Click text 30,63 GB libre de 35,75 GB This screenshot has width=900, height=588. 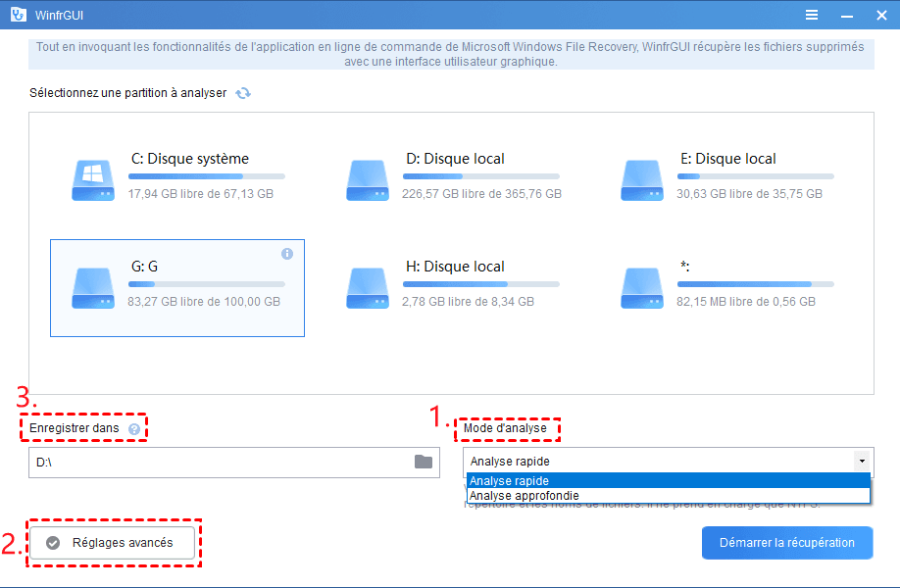pos(749,194)
